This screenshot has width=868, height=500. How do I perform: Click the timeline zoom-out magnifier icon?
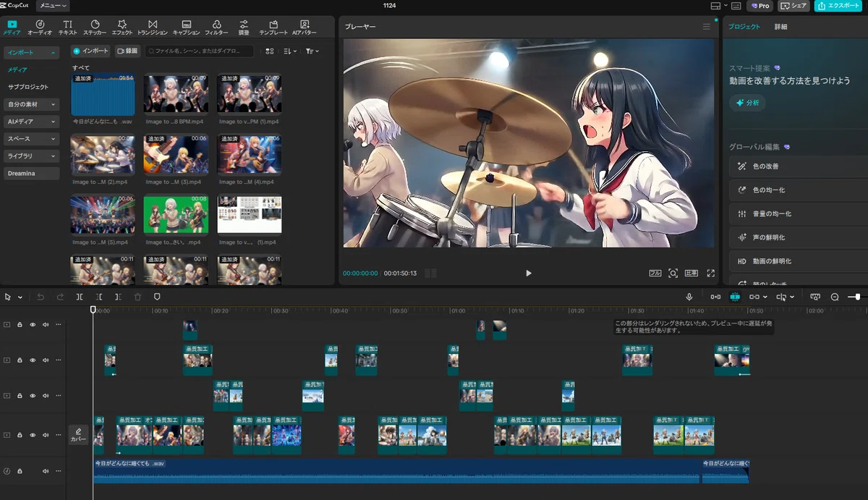[835, 297]
